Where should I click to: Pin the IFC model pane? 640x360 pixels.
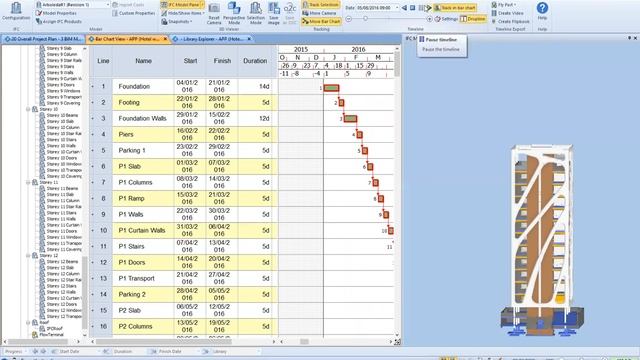pos(629,38)
